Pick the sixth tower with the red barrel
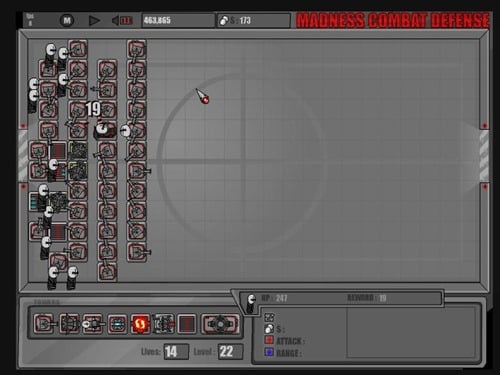500x375 pixels. click(x=163, y=324)
